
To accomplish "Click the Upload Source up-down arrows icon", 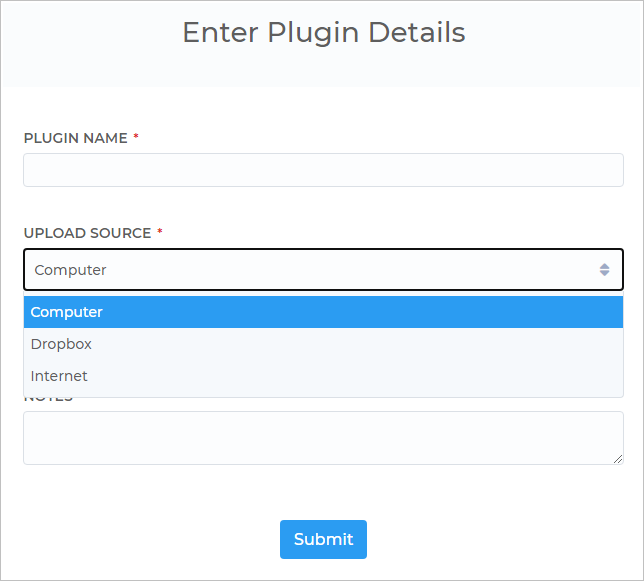I will [604, 270].
